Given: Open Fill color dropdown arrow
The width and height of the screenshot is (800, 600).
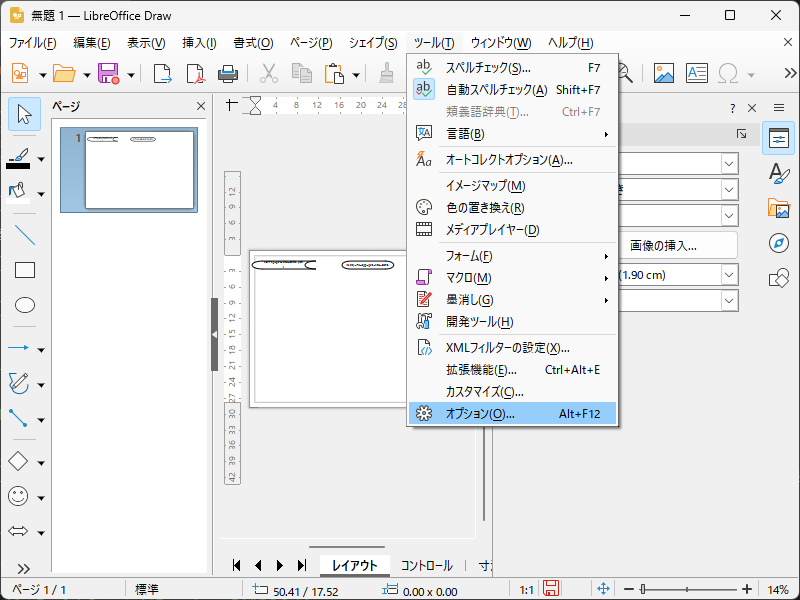Looking at the screenshot, I should click(x=41, y=194).
